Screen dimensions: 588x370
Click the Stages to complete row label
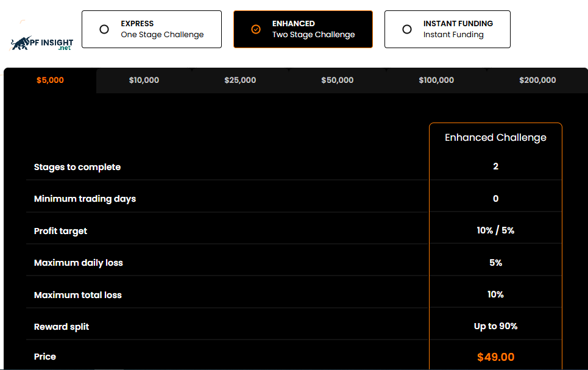(x=77, y=167)
